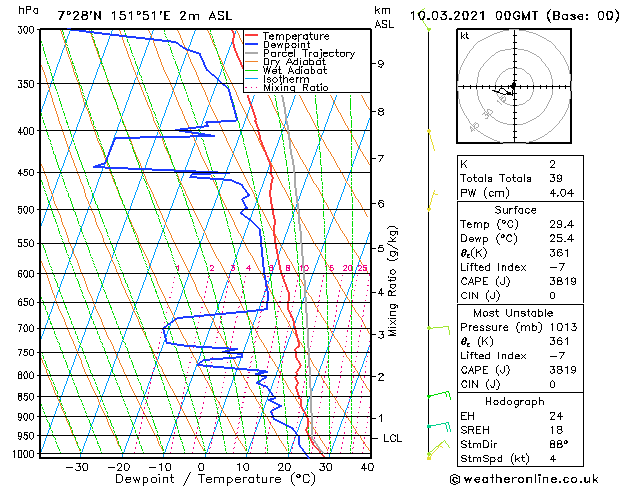The height and width of the screenshot is (486, 629).
Task: Click the blue Dewpoint legend line sample
Action: click(251, 45)
